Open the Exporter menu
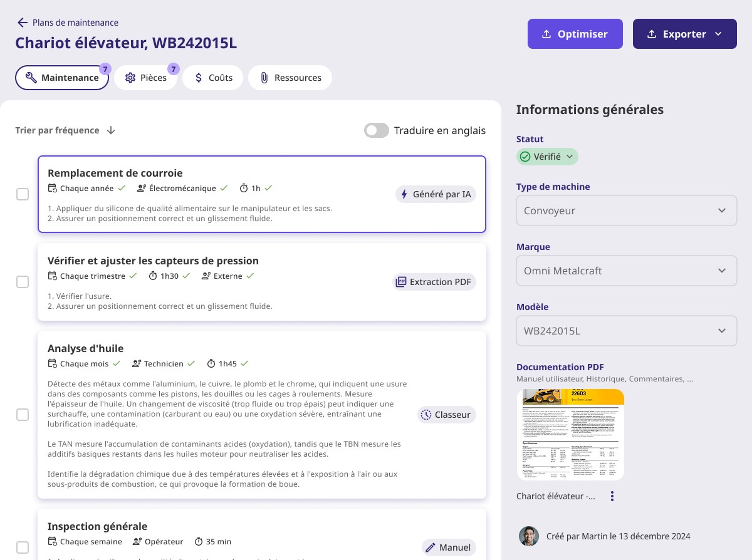The width and height of the screenshot is (752, 560). pyautogui.click(x=684, y=34)
